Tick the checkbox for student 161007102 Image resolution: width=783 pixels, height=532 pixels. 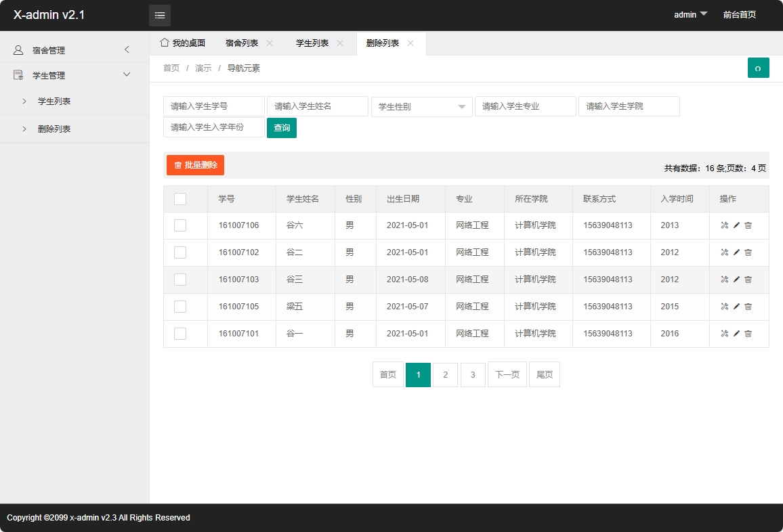(180, 252)
